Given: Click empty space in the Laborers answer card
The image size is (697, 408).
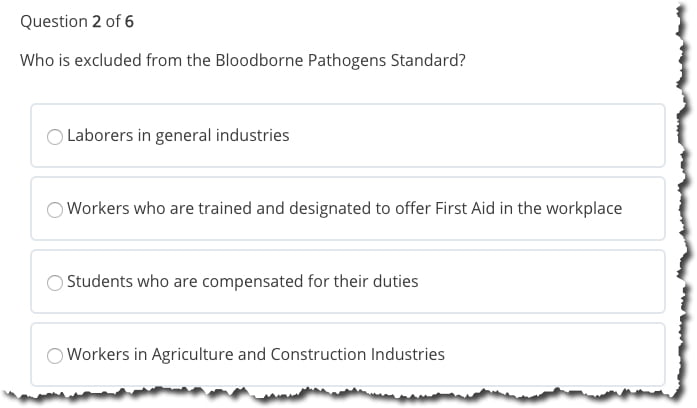Looking at the screenshot, I should coord(480,135).
